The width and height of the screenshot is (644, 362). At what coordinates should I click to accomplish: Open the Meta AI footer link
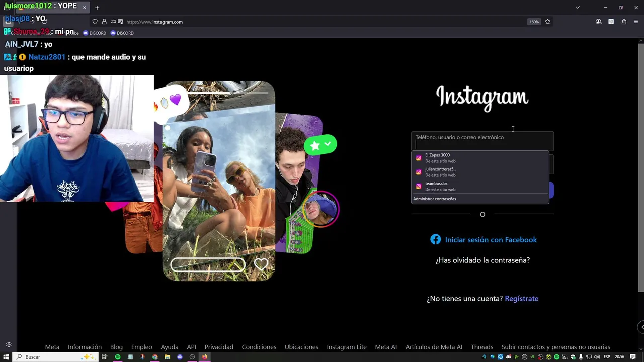click(386, 347)
